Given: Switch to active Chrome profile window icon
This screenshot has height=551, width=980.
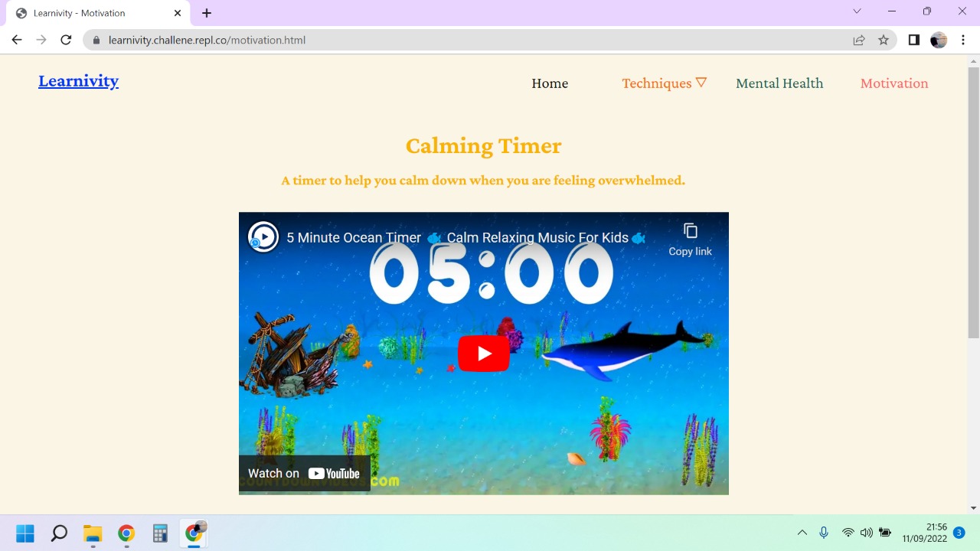Looking at the screenshot, I should coord(194,533).
